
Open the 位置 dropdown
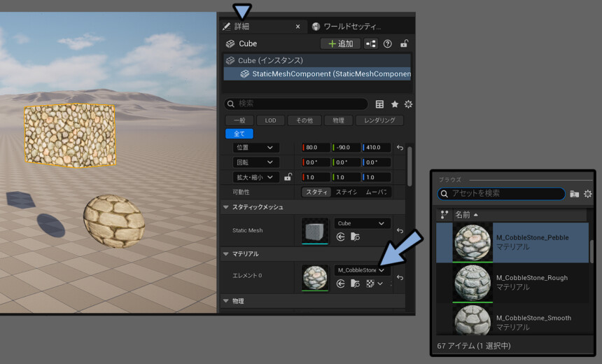point(255,148)
